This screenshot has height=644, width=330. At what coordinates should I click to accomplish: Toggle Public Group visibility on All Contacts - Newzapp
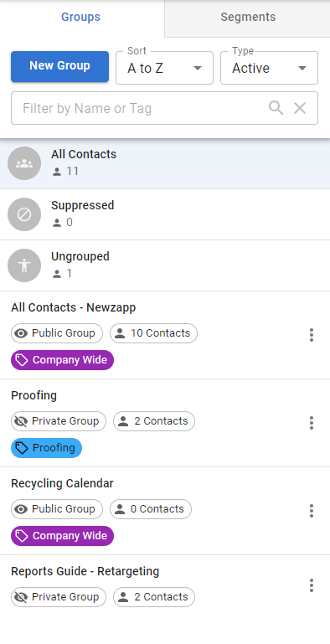[57, 333]
